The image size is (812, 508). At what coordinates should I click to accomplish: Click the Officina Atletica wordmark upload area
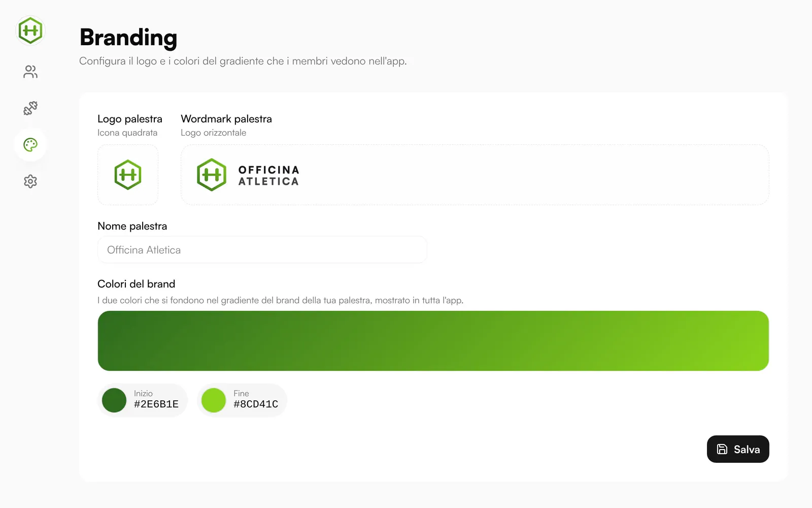click(x=475, y=175)
